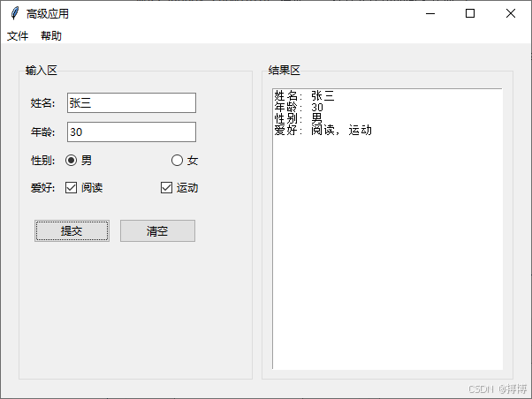Click the result line '爱好: 阅读, 运动'
The image size is (532, 399).
click(x=323, y=130)
